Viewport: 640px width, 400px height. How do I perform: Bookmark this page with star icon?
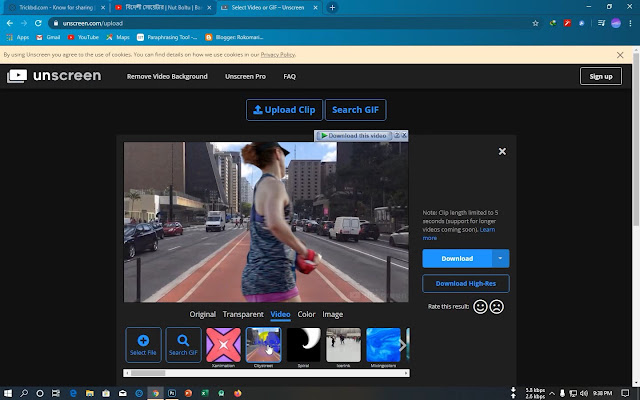tap(536, 23)
